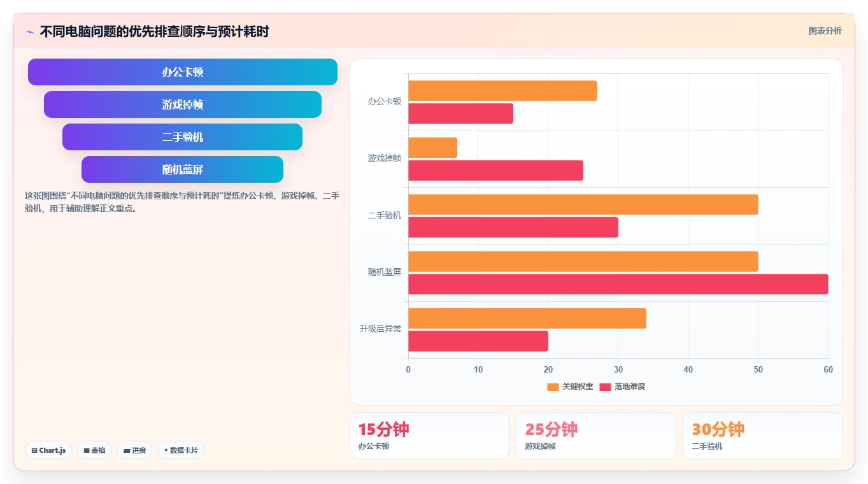Click the orange bar for 游戏掉帧

click(432, 148)
